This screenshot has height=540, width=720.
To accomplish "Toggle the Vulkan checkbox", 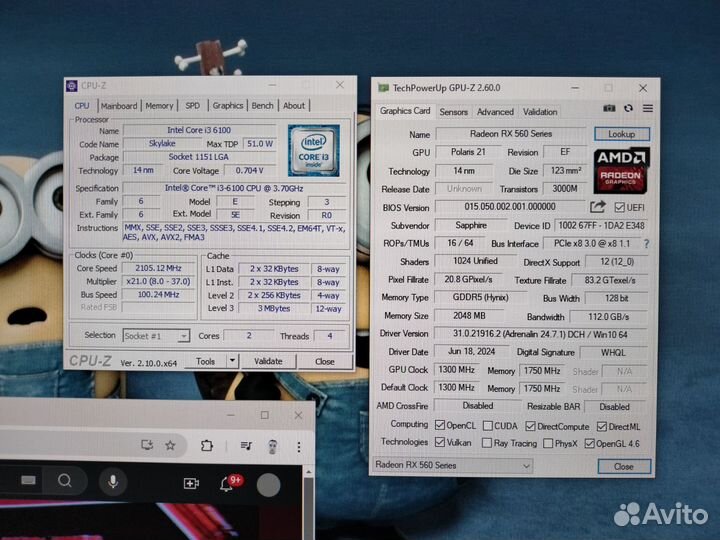I will click(x=440, y=442).
